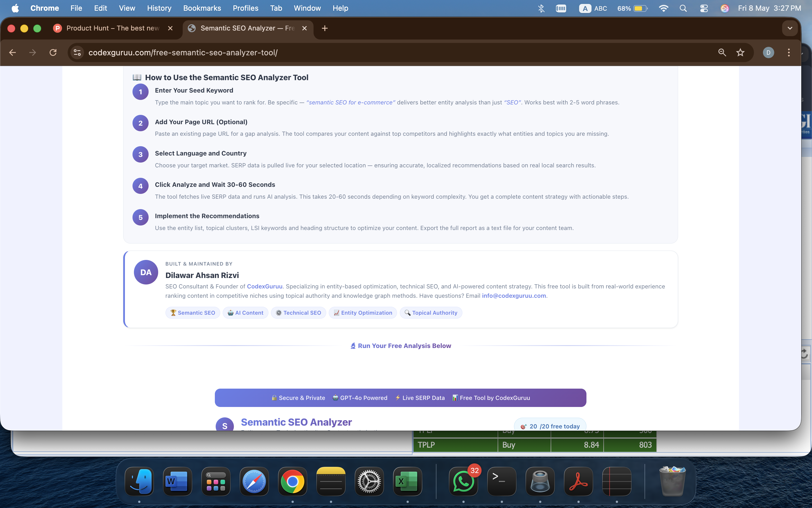Click the TPLP cell in background spreadsheet
This screenshot has width=812, height=508.
tap(455, 445)
